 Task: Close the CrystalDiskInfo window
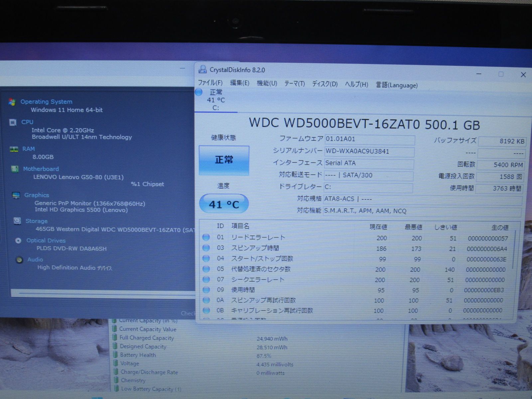coord(523,75)
